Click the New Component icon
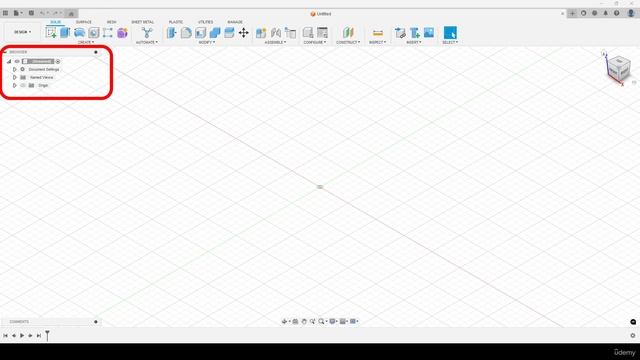Viewport: 640px width, 360px height. 261,33
